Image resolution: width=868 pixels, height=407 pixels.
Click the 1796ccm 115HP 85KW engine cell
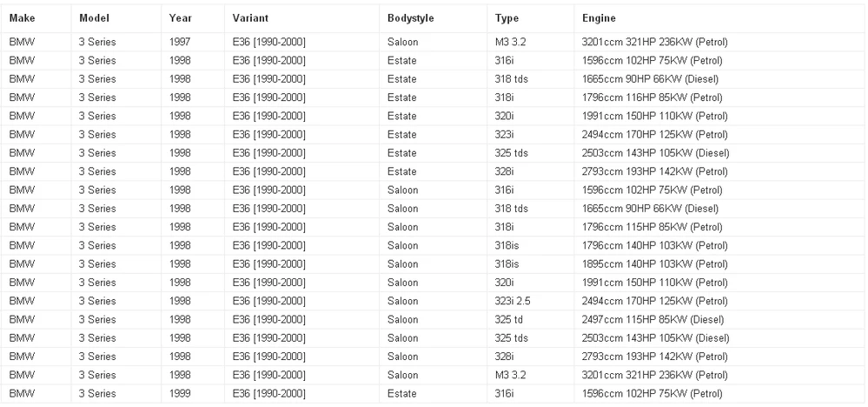pos(653,227)
